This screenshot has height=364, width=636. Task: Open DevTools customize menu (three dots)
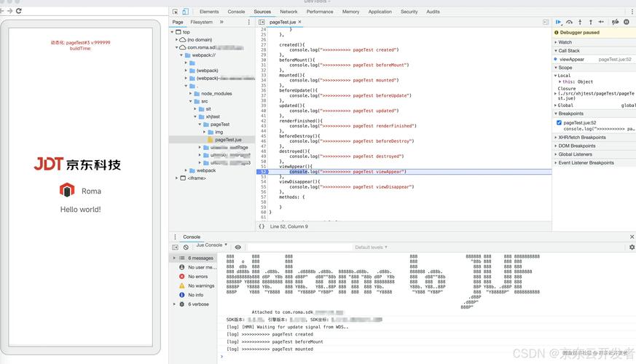click(632, 12)
